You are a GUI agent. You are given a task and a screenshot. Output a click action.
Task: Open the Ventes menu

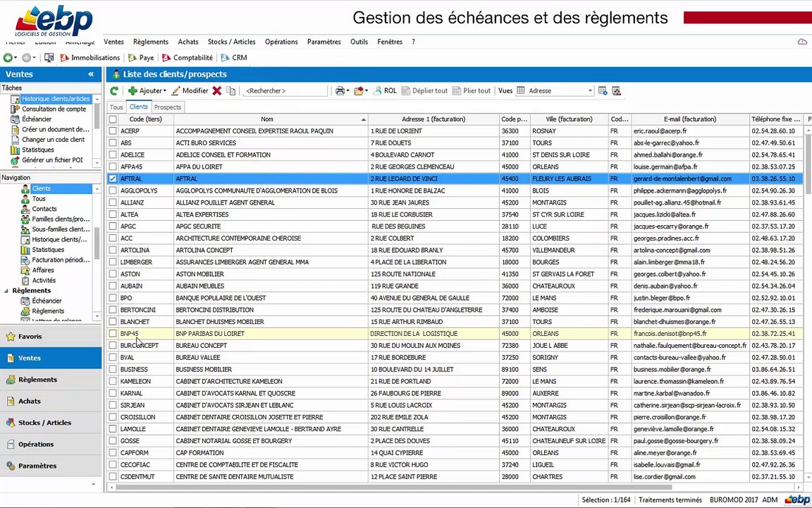click(113, 42)
